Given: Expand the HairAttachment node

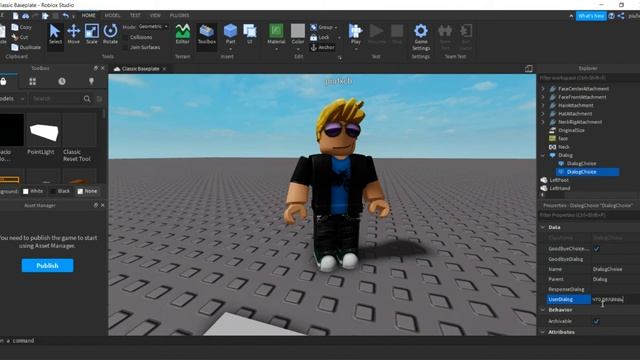Looking at the screenshot, I should coord(542,105).
